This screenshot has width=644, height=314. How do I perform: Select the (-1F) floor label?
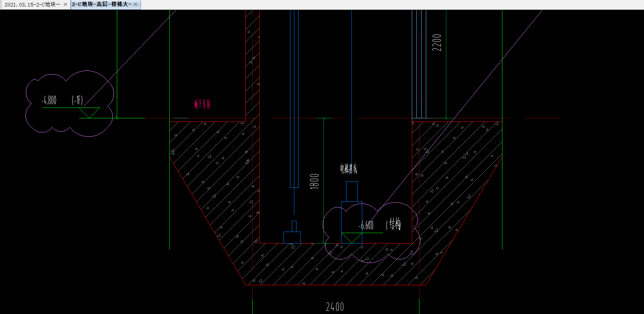pos(77,100)
